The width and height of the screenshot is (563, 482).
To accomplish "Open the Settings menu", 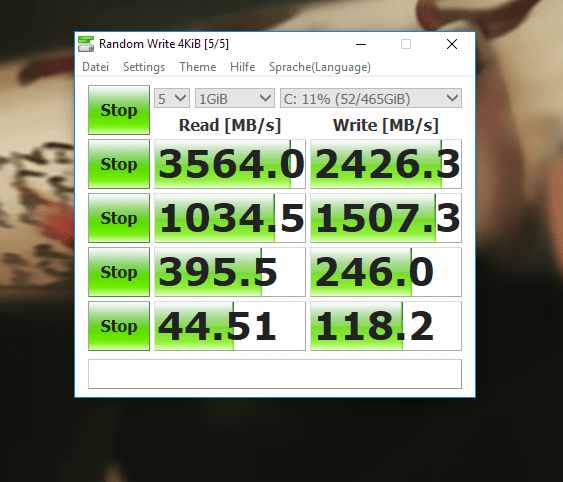I will 144,67.
